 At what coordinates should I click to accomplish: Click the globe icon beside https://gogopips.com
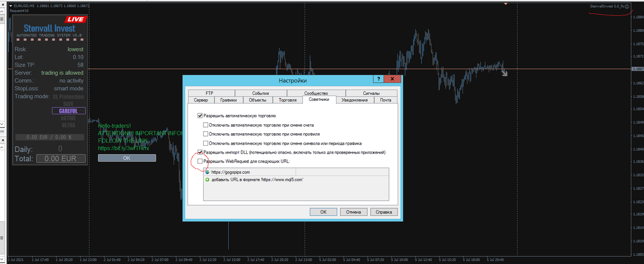tap(207, 172)
